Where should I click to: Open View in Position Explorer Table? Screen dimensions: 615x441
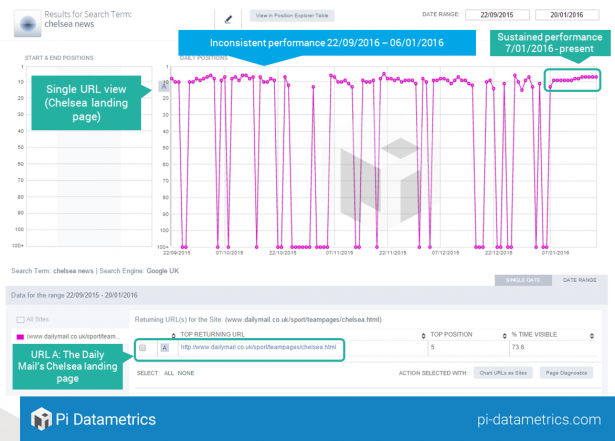(x=292, y=16)
